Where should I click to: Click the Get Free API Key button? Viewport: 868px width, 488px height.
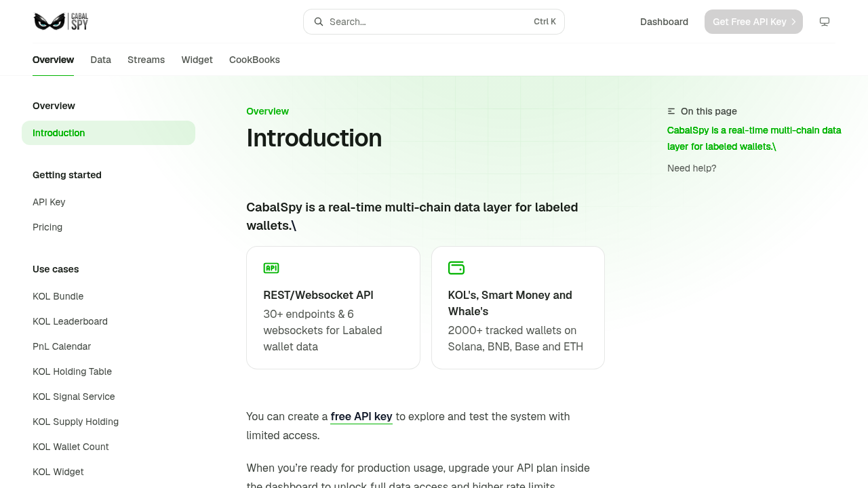[753, 22]
